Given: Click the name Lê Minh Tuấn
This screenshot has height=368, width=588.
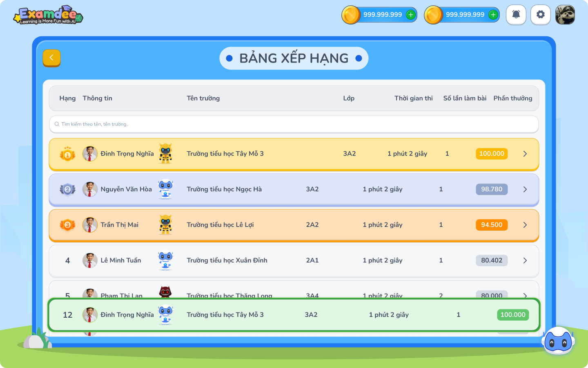Looking at the screenshot, I should pyautogui.click(x=121, y=260).
